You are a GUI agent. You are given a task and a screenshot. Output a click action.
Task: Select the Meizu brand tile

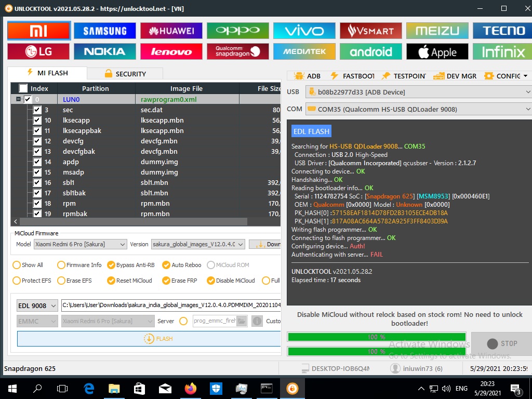point(437,31)
